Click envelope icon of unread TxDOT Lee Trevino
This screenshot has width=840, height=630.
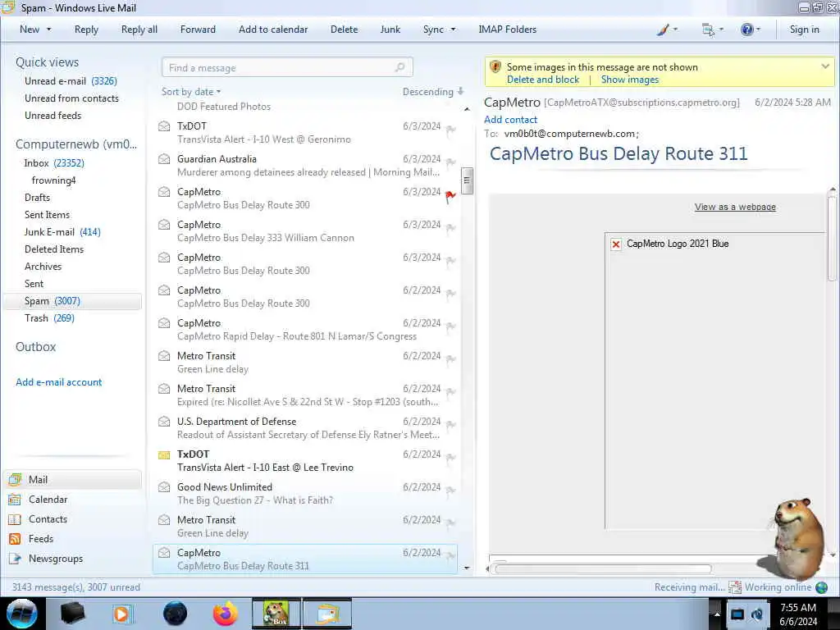pos(164,454)
